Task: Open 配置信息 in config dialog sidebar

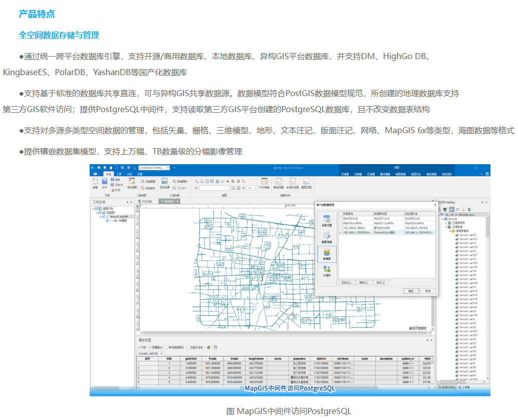Action: pos(327,238)
